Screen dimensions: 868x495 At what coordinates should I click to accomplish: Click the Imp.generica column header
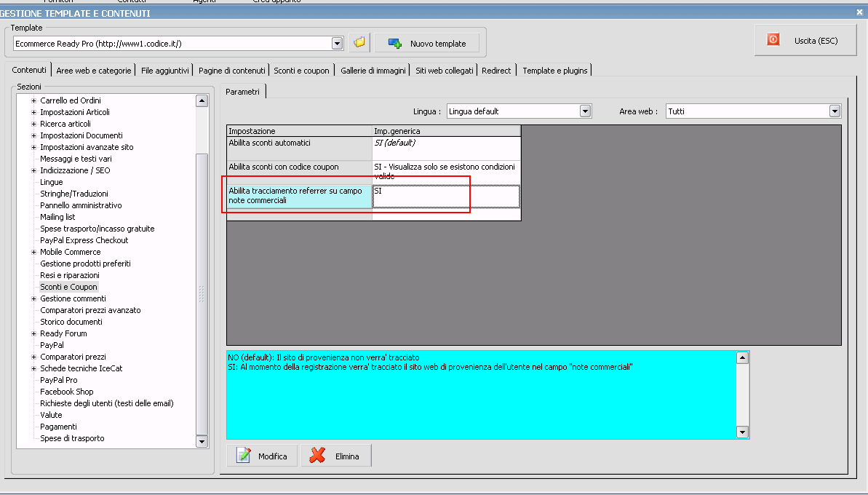(446, 131)
